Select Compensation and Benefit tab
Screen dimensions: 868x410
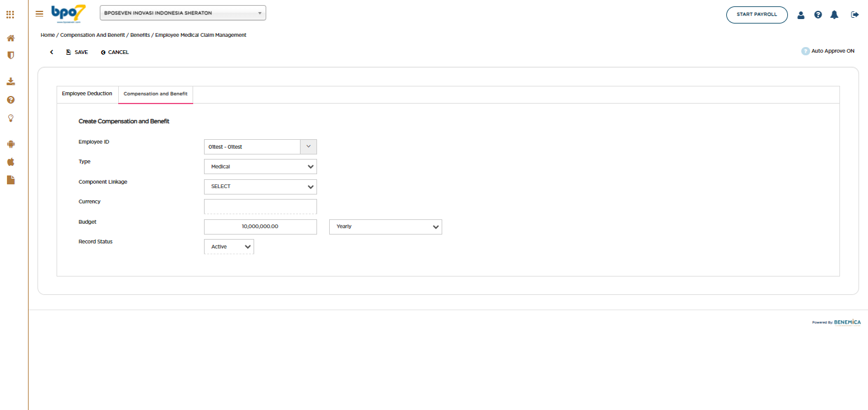click(x=156, y=94)
